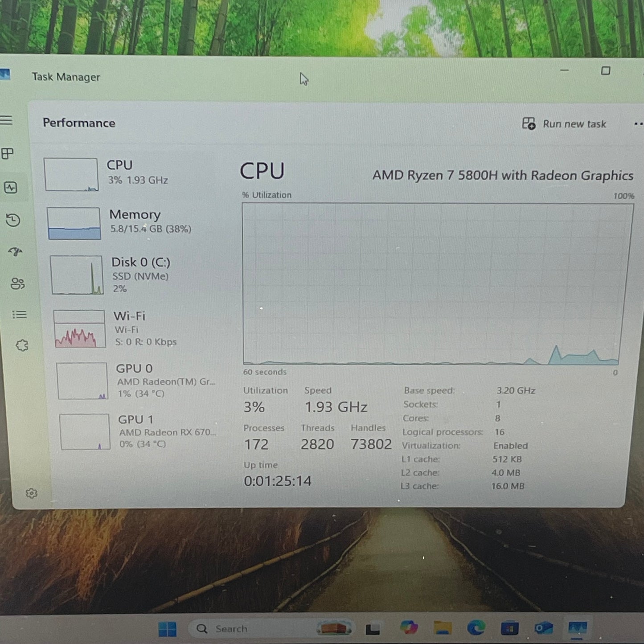The height and width of the screenshot is (644, 644).
Task: Click the Base speed value 3.20 GHz
Action: coord(516,391)
